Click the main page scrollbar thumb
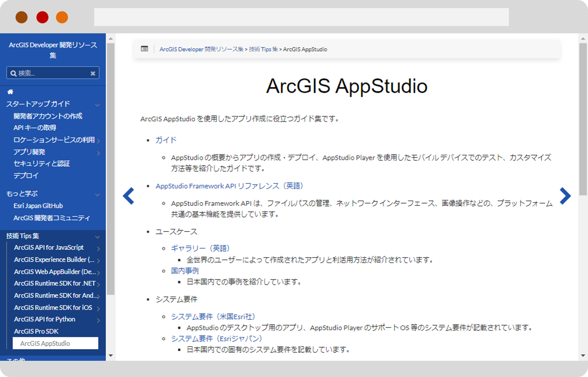 [x=583, y=119]
